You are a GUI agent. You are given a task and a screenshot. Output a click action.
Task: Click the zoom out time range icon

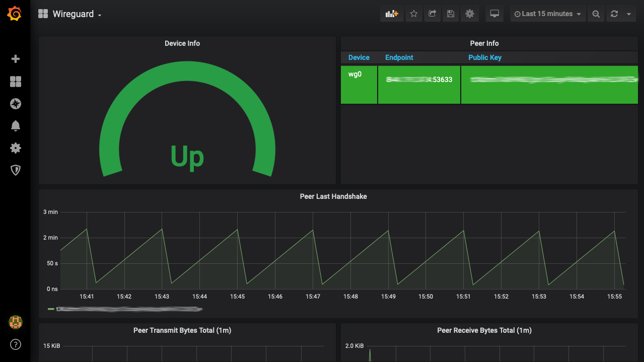[596, 14]
